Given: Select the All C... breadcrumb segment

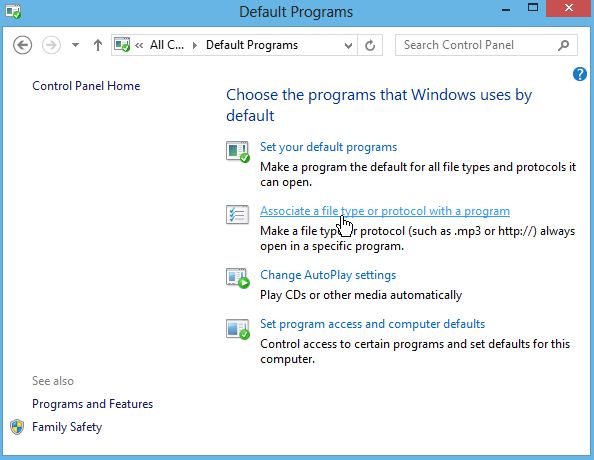Looking at the screenshot, I should click(x=167, y=45).
